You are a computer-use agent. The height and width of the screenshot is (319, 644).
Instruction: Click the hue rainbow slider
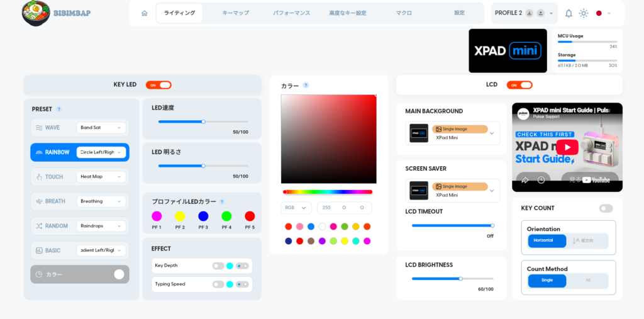pos(328,192)
